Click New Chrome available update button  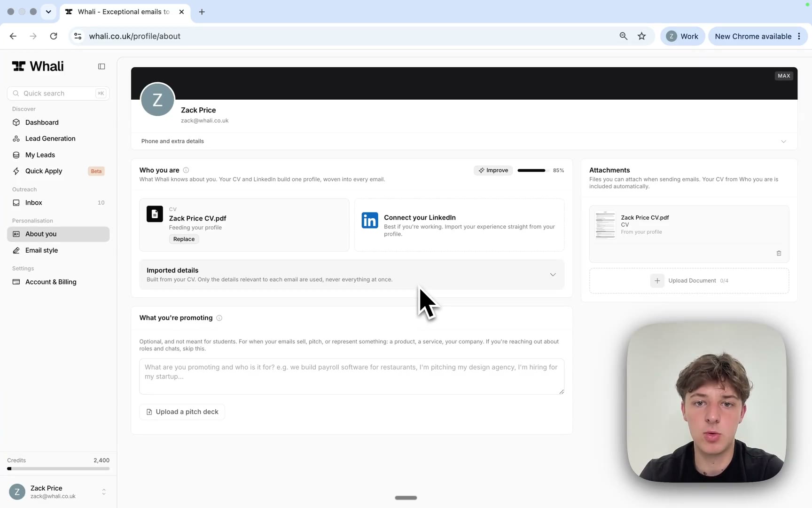(757, 36)
